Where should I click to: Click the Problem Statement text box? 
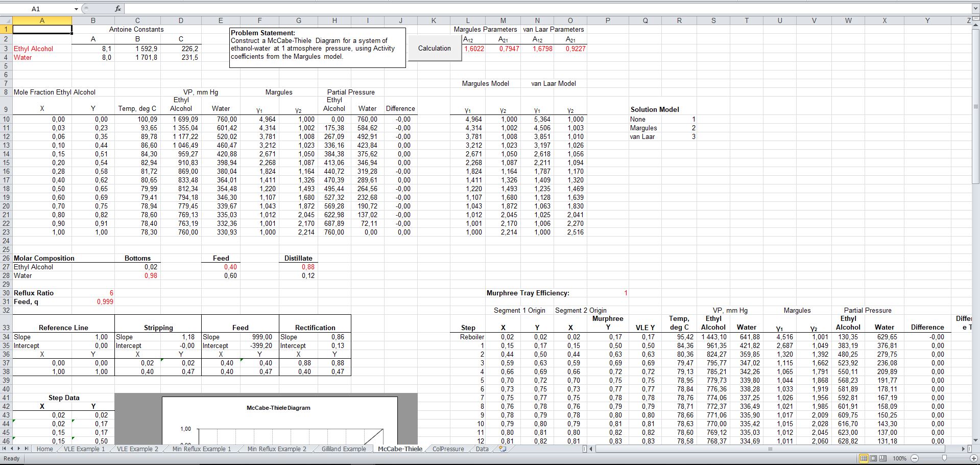tap(318, 48)
